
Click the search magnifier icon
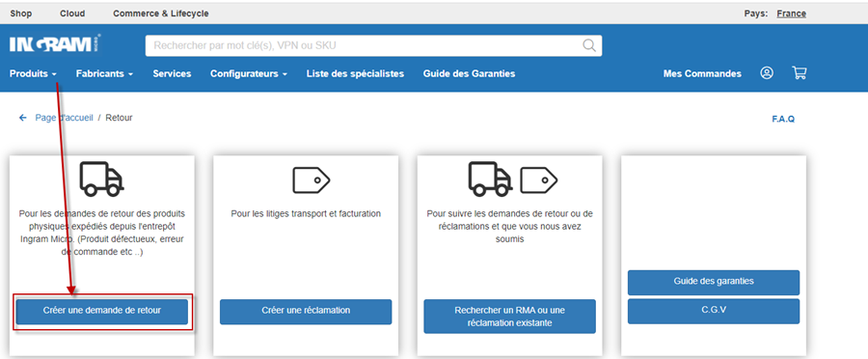(589, 45)
